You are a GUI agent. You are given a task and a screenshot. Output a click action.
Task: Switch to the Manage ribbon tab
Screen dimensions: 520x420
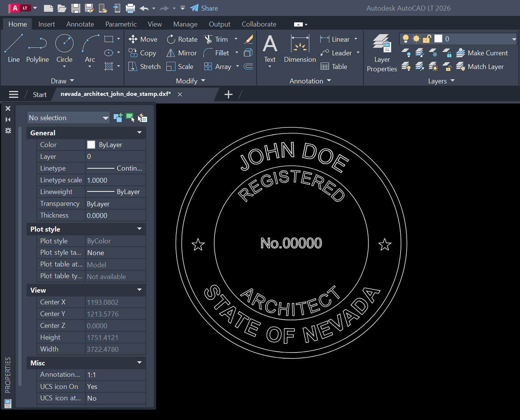185,24
